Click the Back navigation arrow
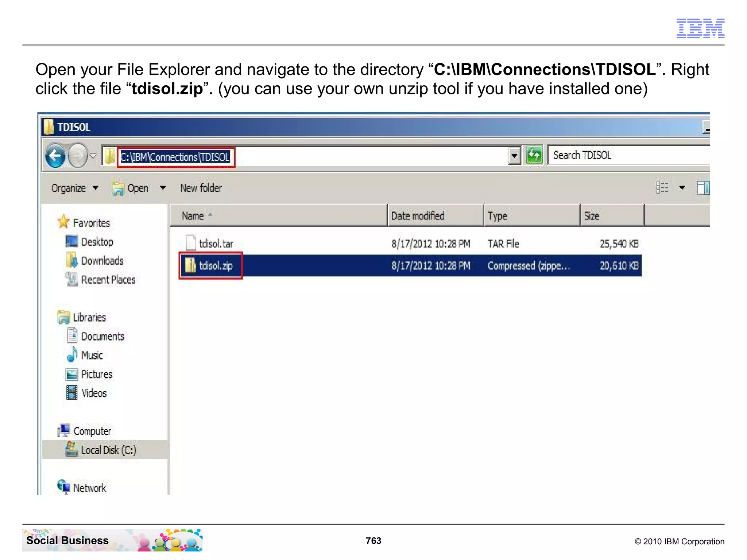The image size is (747, 560). pos(55,156)
